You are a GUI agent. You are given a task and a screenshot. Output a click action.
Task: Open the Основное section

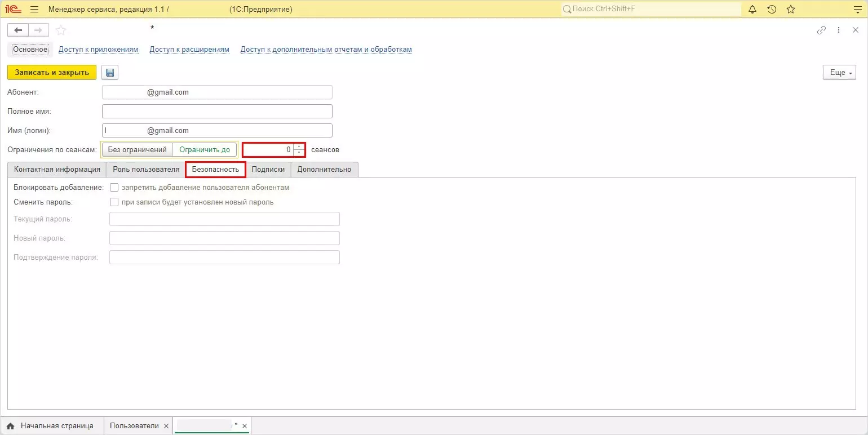coord(30,50)
